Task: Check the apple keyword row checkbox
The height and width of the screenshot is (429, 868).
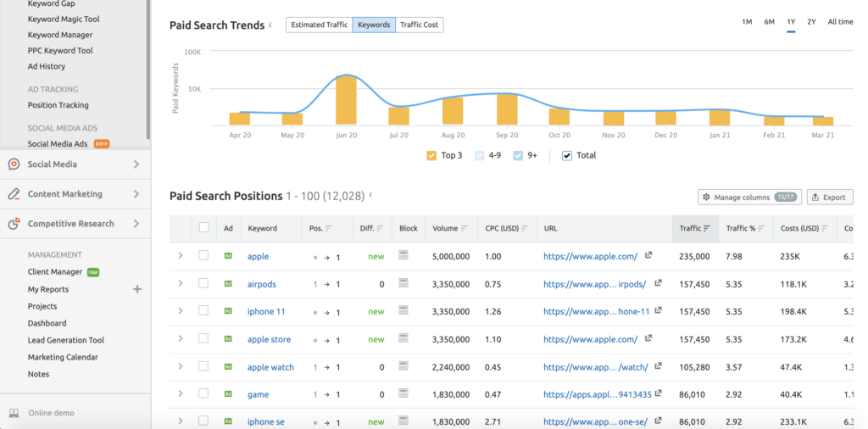Action: [203, 255]
